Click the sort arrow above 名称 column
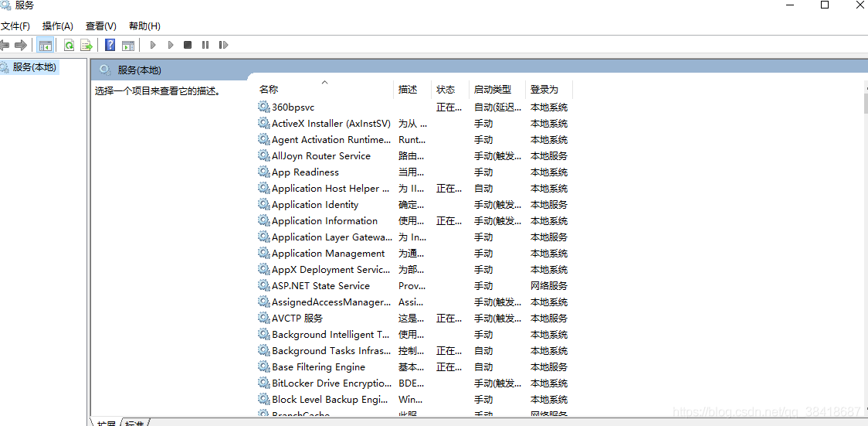This screenshot has width=868, height=426. 325,82
